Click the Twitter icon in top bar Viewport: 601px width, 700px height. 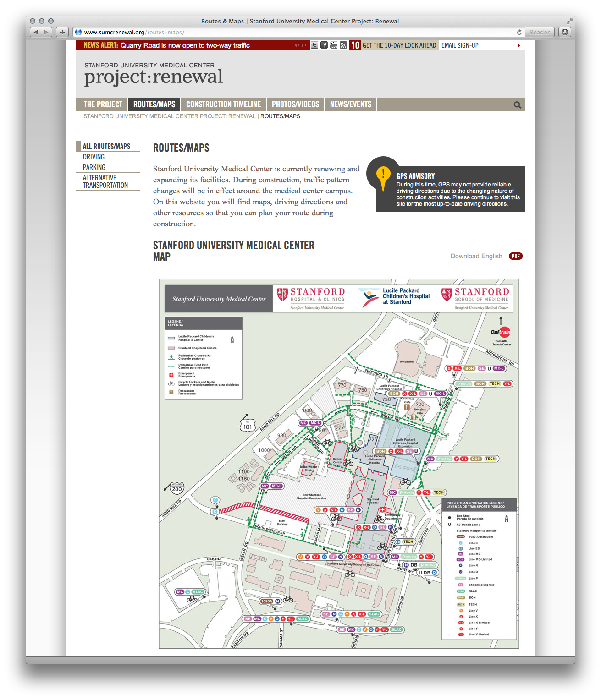[314, 45]
